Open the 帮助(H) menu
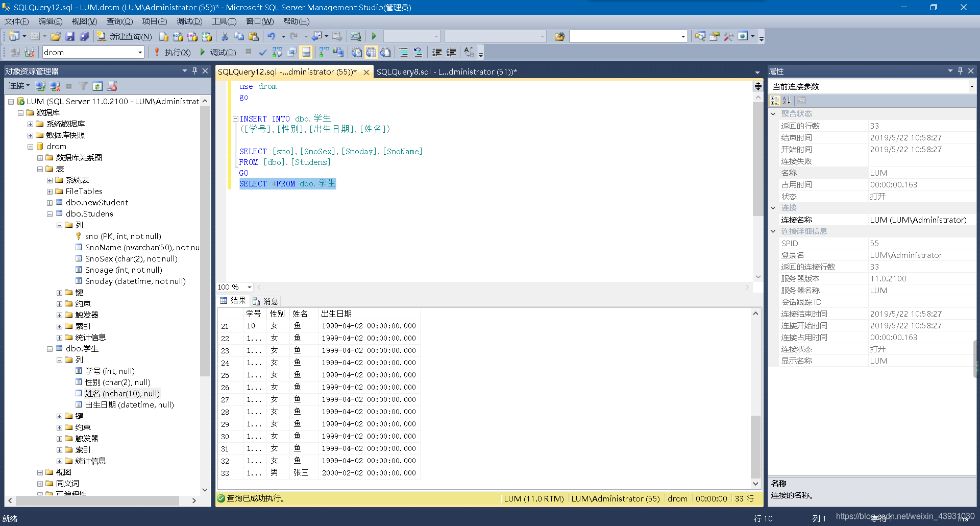980x526 pixels. (x=297, y=21)
